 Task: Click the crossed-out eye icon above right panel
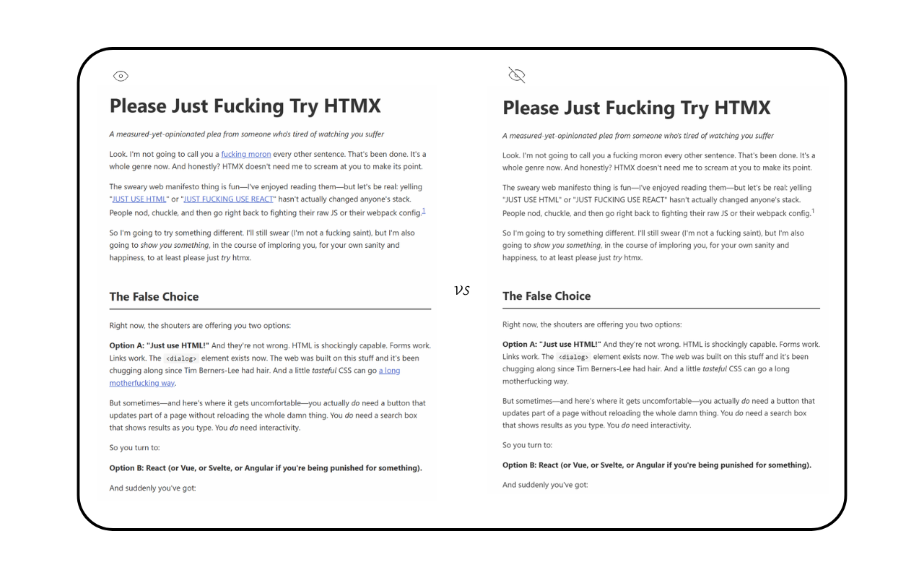tap(516, 74)
